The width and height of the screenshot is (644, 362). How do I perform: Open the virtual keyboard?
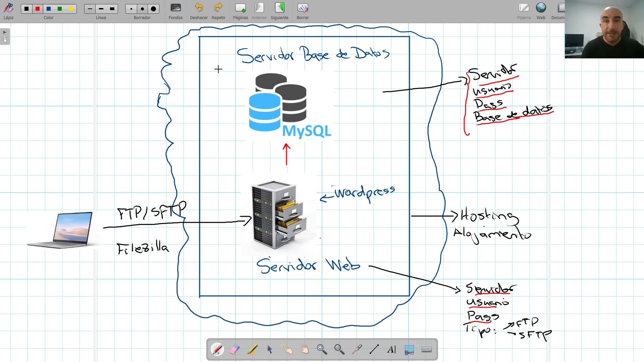pyautogui.click(x=426, y=350)
